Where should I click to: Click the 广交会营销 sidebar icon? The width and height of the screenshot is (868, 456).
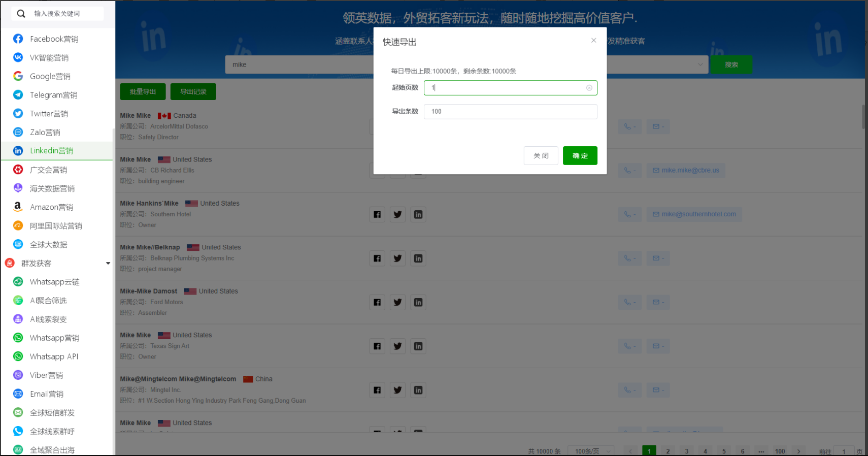(18, 170)
